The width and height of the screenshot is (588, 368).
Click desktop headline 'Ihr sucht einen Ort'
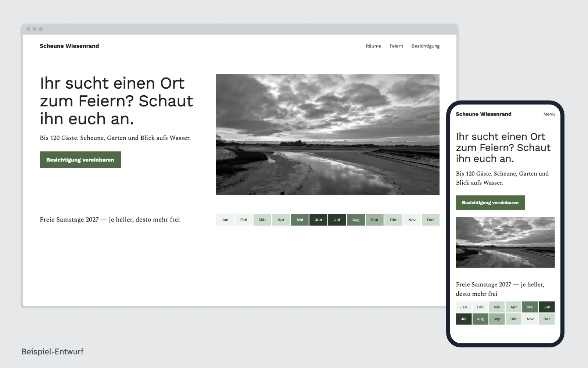click(x=112, y=83)
